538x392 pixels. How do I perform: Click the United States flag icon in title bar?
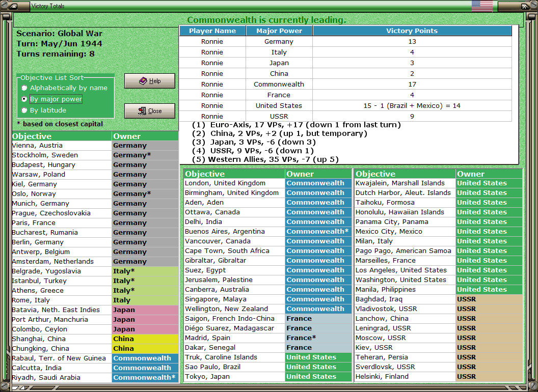click(x=482, y=6)
